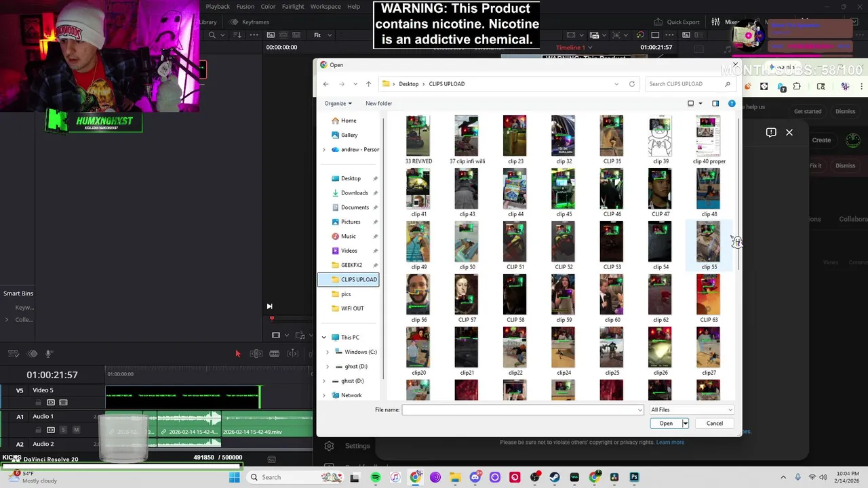Open the All Files type dropdown

click(x=692, y=409)
